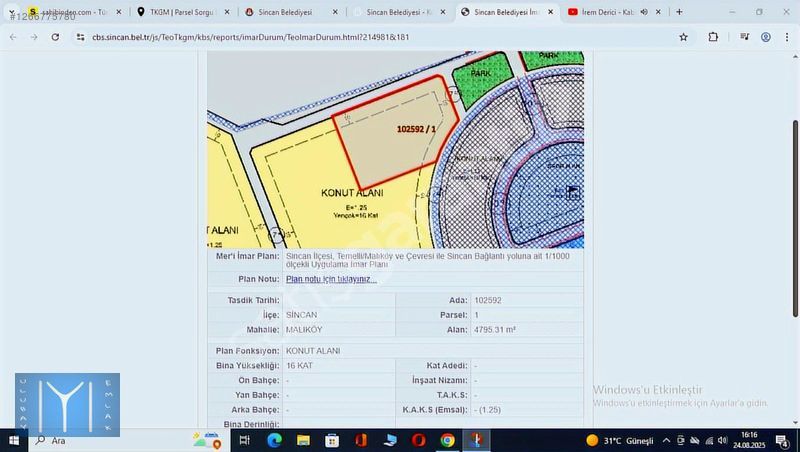Show hidden system tray icons chevron
The width and height of the screenshot is (800, 452).
(666, 440)
